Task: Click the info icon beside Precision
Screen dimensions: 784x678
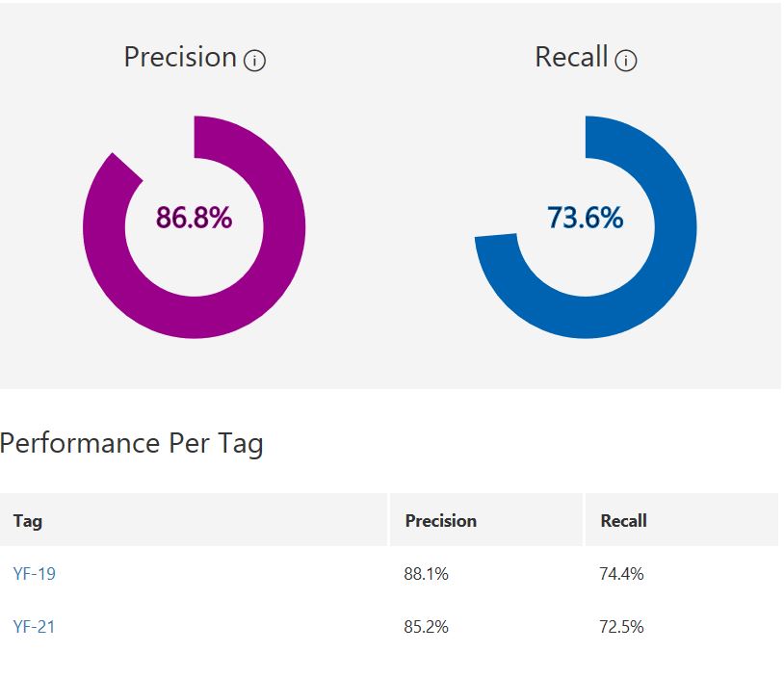Action: pyautogui.click(x=255, y=61)
